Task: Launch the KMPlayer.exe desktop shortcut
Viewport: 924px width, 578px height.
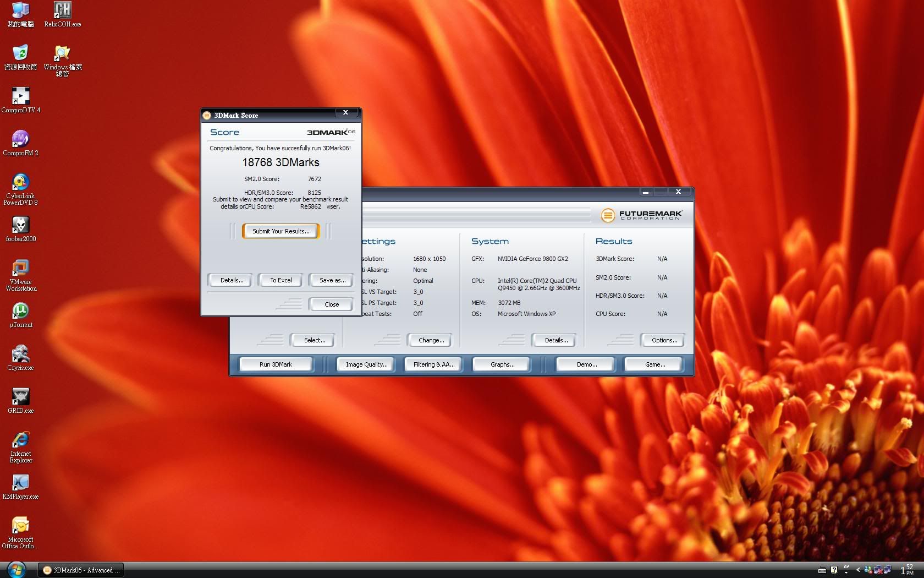Action: click(20, 487)
